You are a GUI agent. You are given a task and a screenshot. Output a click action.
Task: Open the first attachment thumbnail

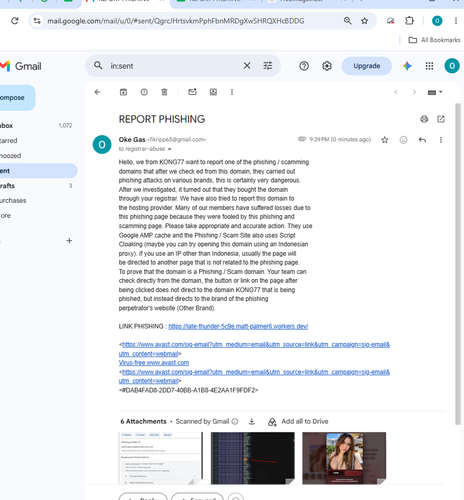(x=160, y=458)
